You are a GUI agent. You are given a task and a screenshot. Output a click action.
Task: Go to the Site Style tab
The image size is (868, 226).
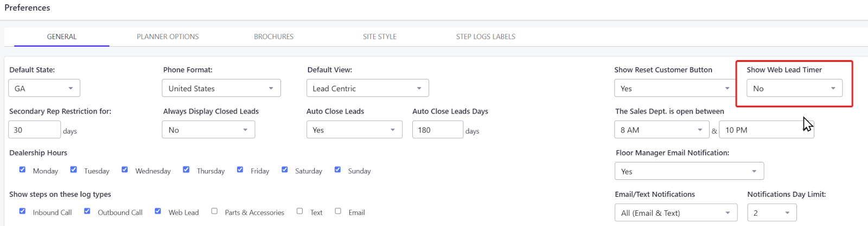click(379, 37)
